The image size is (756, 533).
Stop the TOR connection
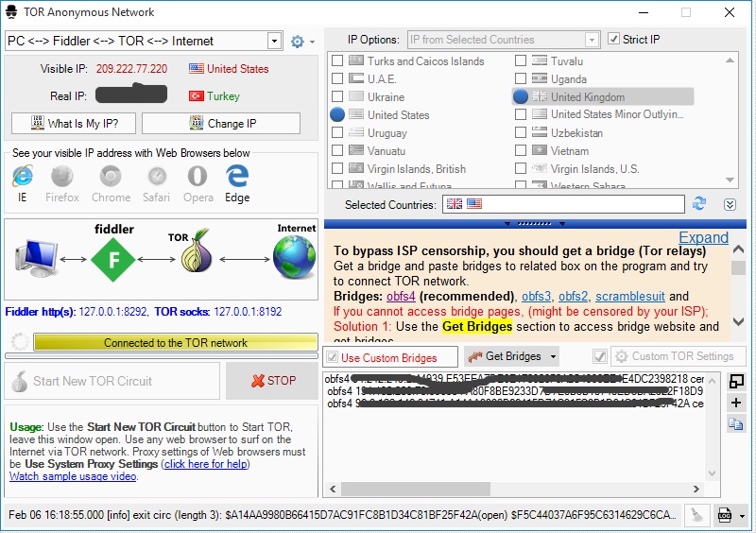click(273, 381)
